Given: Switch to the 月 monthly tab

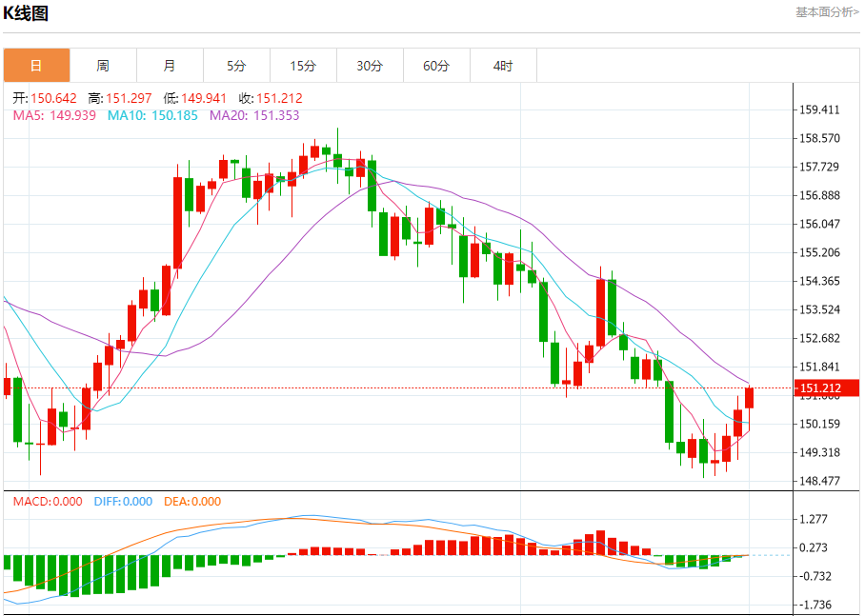Looking at the screenshot, I should [x=170, y=66].
